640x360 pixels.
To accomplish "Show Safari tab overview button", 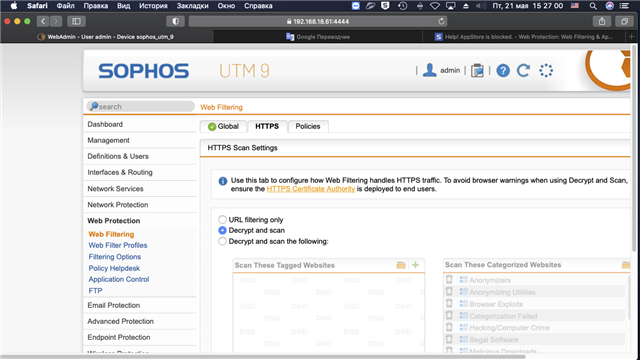I will [624, 21].
